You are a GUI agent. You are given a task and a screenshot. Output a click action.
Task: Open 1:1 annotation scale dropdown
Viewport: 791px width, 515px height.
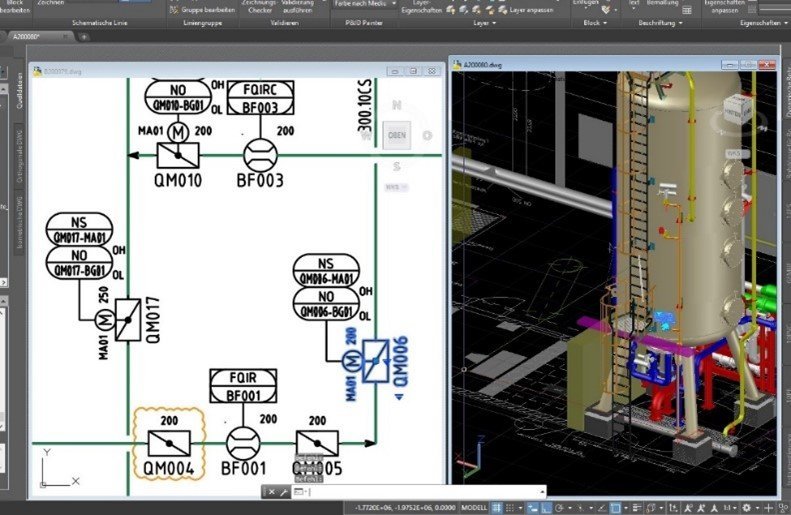point(730,508)
